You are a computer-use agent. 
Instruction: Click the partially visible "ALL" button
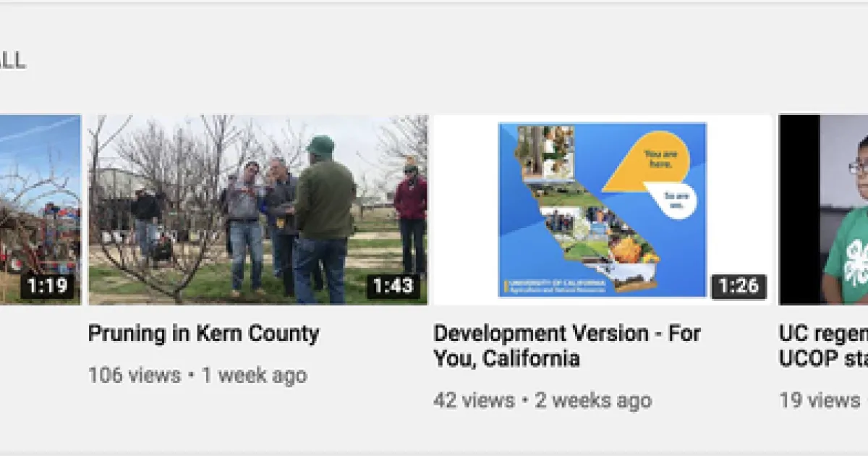(x=12, y=61)
